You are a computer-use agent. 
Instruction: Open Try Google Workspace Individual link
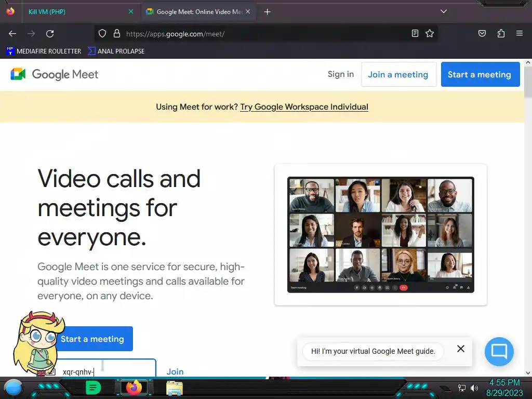click(x=304, y=107)
